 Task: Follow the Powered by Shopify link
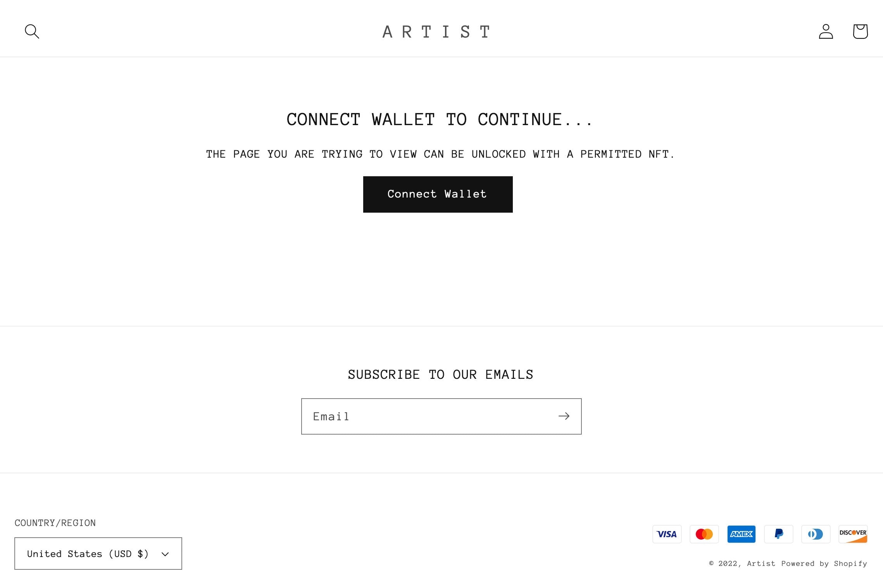(824, 564)
